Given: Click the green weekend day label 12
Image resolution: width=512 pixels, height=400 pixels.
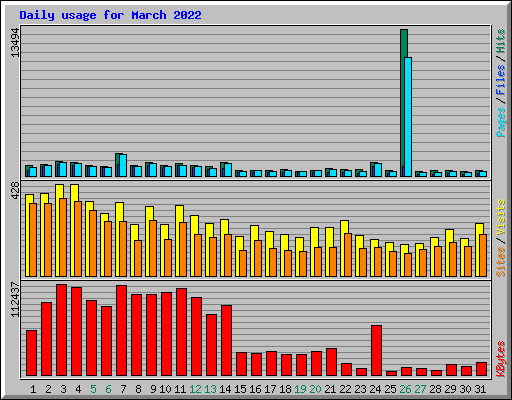Looking at the screenshot, I should [195, 389].
